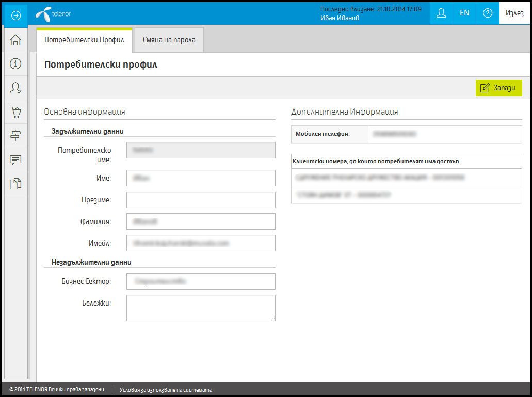Click the empty Презиме field
The width and height of the screenshot is (532, 397).
[201, 200]
